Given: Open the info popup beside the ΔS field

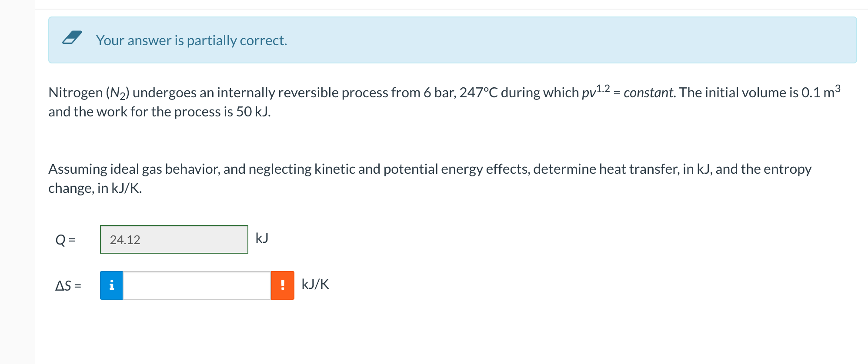Looking at the screenshot, I should (x=112, y=285).
